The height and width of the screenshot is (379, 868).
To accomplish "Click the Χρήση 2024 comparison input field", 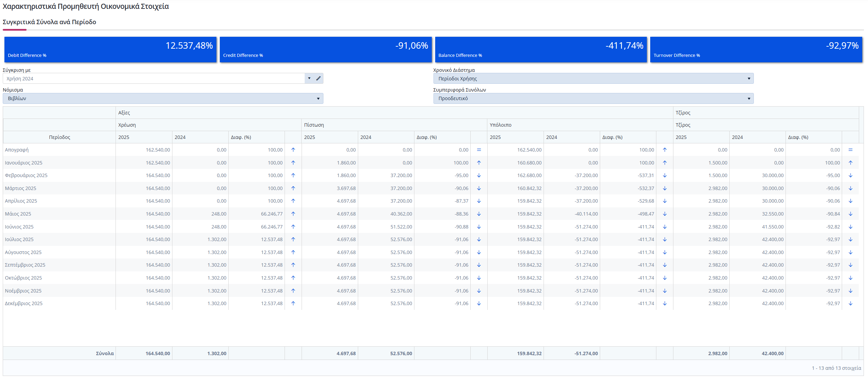I will (154, 79).
